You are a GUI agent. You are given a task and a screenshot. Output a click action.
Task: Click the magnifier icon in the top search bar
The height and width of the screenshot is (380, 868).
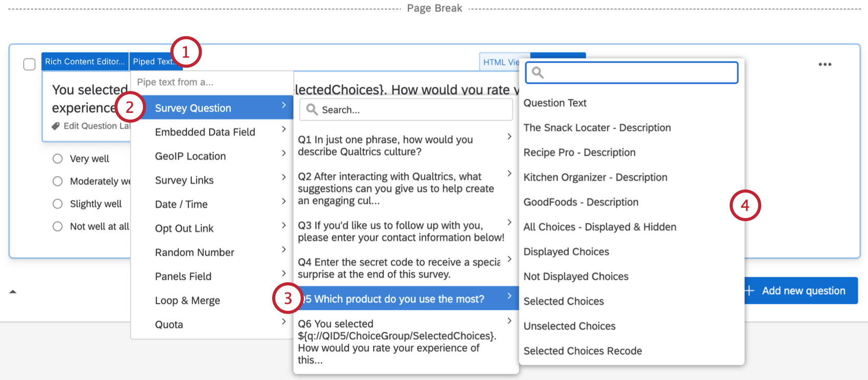[538, 73]
